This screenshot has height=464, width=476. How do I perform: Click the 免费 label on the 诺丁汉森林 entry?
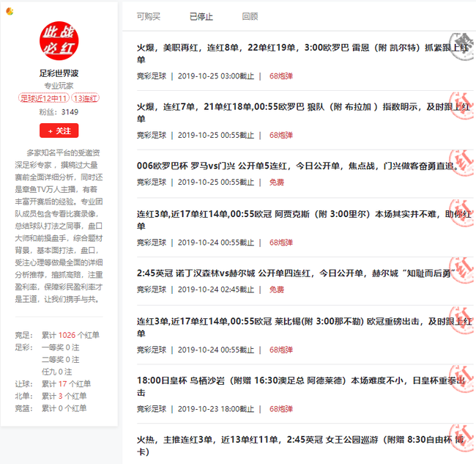click(277, 290)
